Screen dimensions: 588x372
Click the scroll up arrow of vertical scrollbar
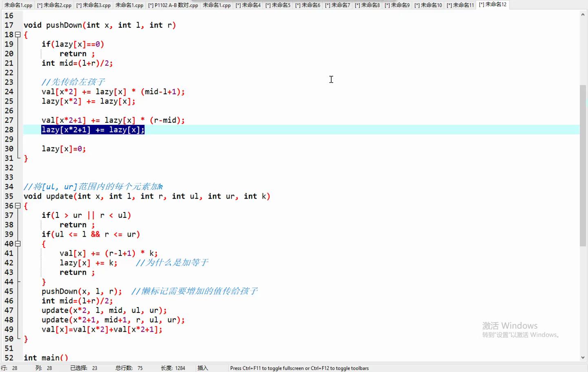pyautogui.click(x=583, y=15)
